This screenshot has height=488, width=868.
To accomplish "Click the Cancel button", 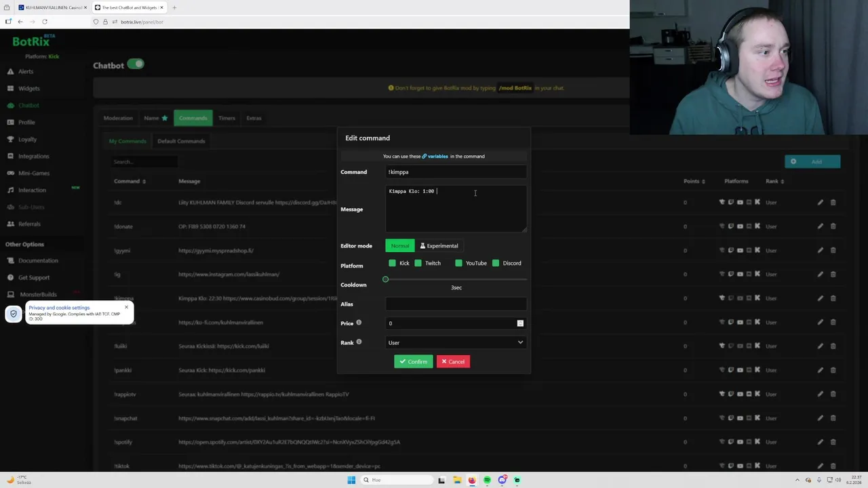I will [453, 361].
